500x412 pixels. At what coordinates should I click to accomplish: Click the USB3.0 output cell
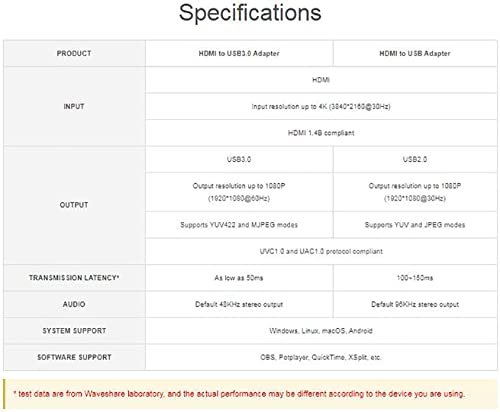pyautogui.click(x=239, y=159)
